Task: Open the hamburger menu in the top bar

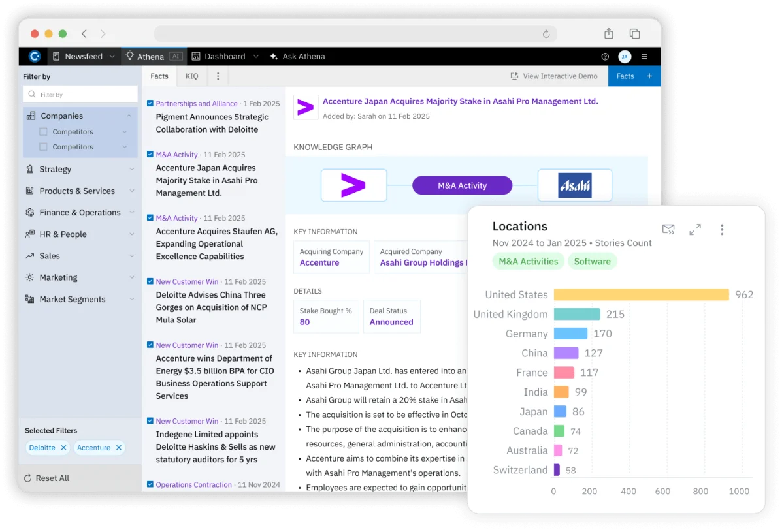Action: click(x=644, y=56)
